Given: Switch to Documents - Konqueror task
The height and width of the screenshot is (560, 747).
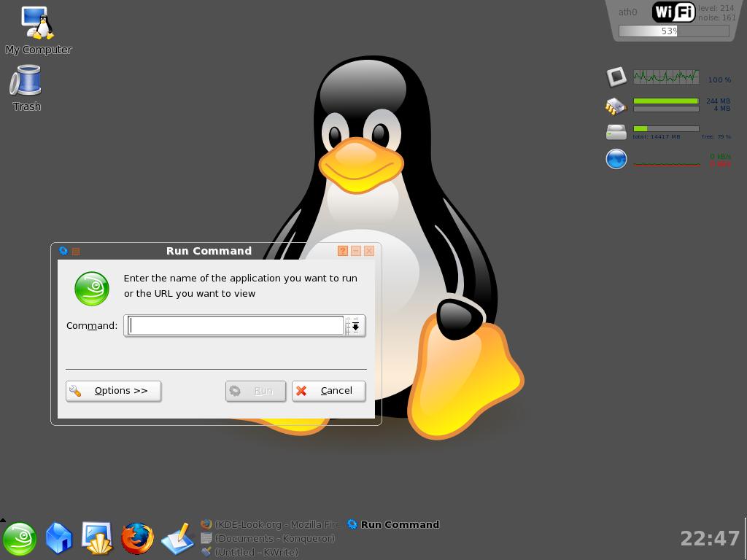Looking at the screenshot, I should pyautogui.click(x=269, y=538).
